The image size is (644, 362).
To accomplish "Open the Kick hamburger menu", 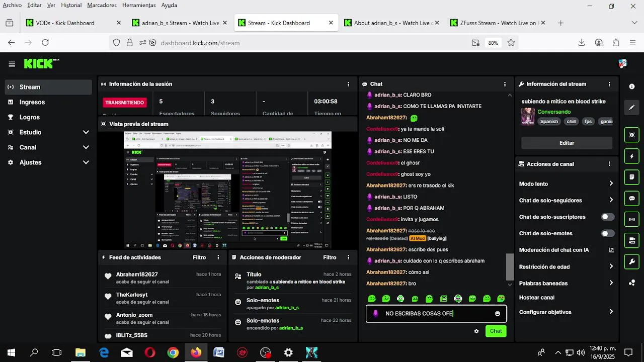I will tap(12, 64).
